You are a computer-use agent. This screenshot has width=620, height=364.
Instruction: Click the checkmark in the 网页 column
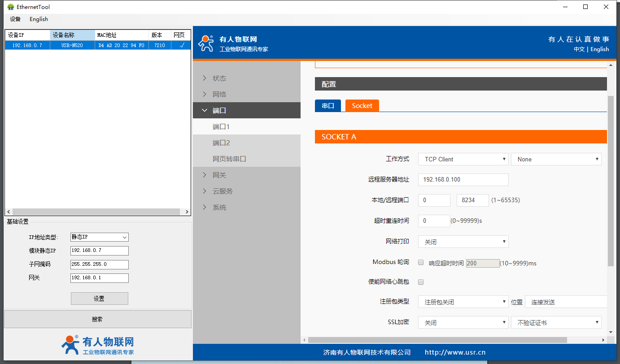[x=181, y=45]
